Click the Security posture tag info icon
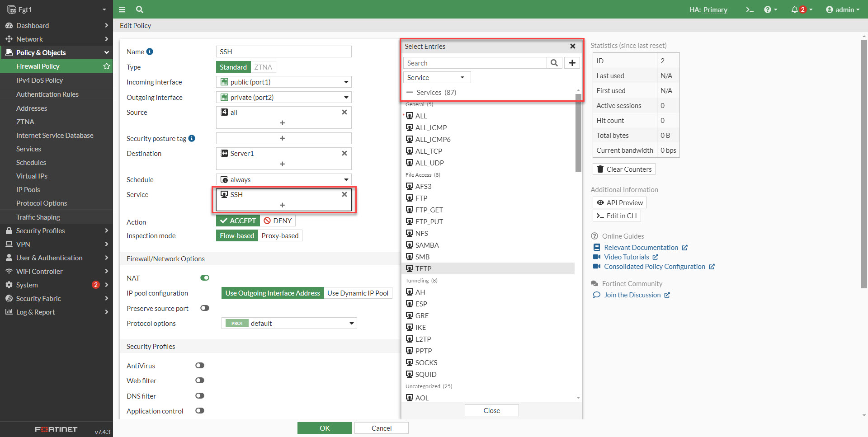 192,138
